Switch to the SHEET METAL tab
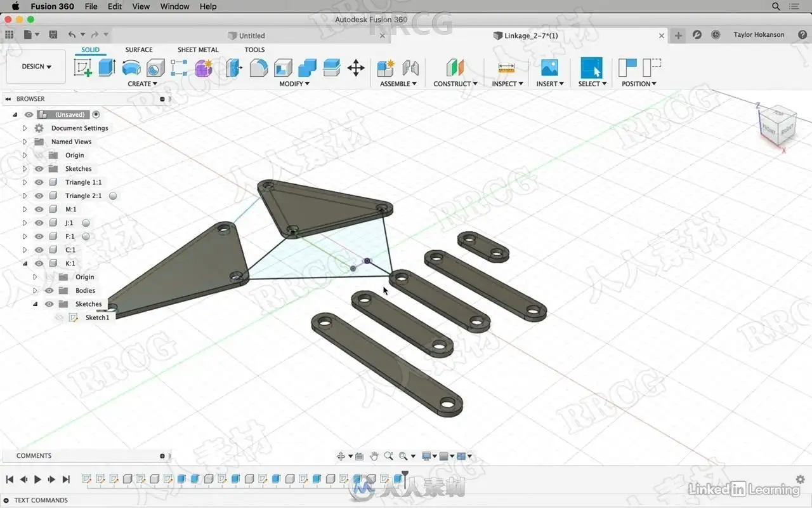This screenshot has width=812, height=508. pos(198,50)
